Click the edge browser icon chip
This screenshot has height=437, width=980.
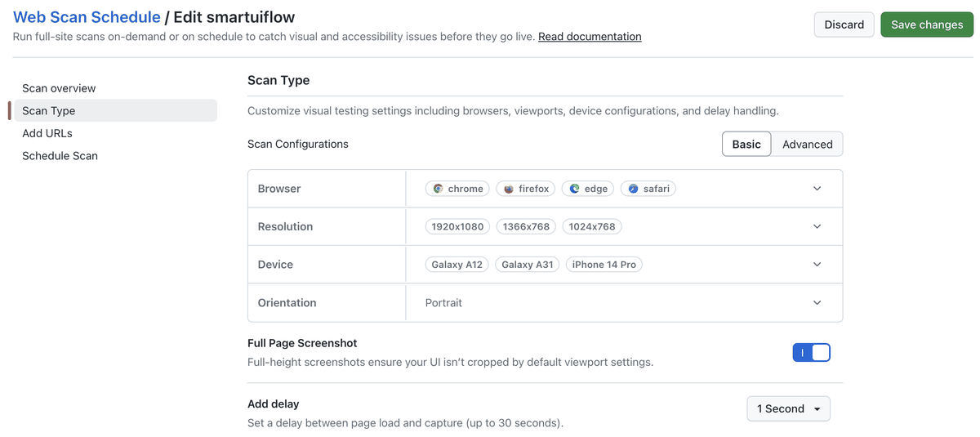[x=588, y=189]
